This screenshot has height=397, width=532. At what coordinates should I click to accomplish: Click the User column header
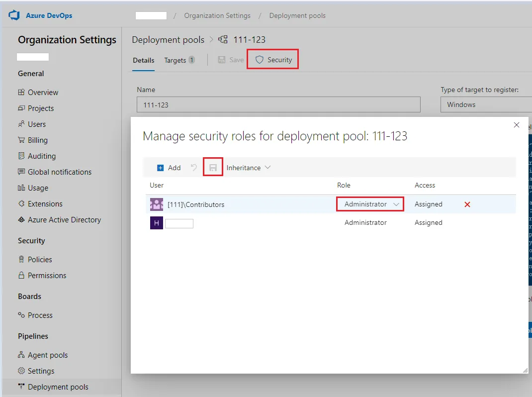(157, 186)
